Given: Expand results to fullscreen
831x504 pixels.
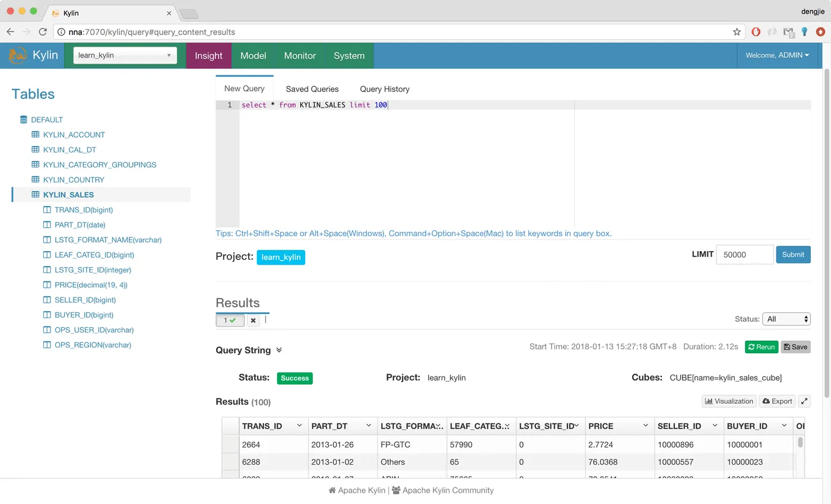Looking at the screenshot, I should click(804, 401).
